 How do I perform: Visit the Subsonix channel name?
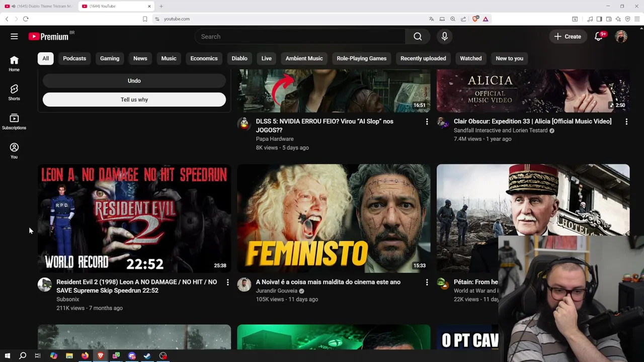click(68, 299)
